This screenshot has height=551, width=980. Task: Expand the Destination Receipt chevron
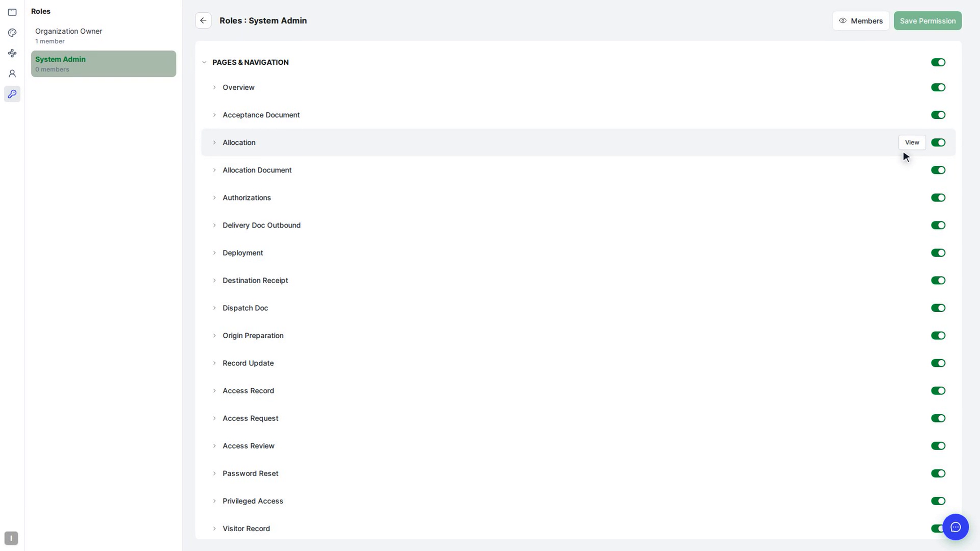tap(214, 280)
